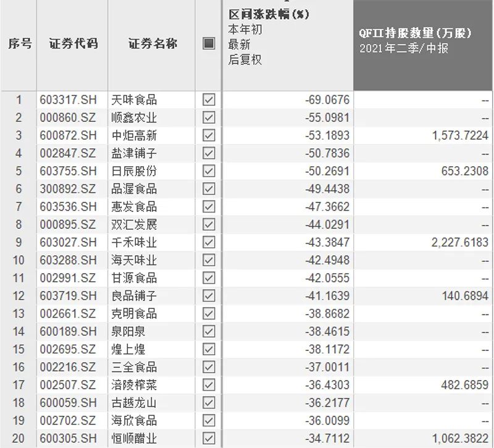494x448 pixels.
Task: Select the stock name 三全食品
Action: (x=134, y=367)
